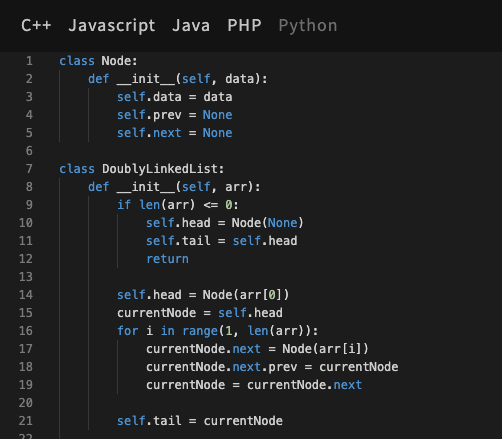Switch to the C++ tab

coord(36,26)
